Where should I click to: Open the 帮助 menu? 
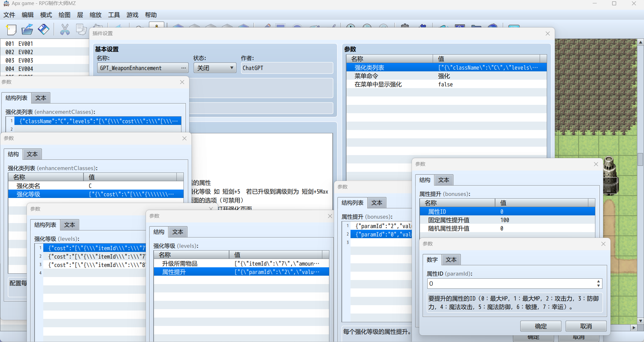[x=151, y=15]
